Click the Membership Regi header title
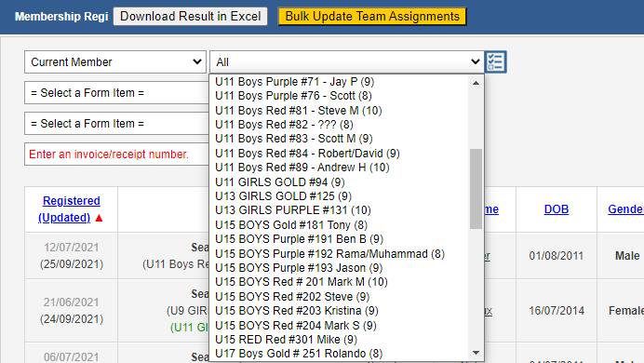 point(61,17)
